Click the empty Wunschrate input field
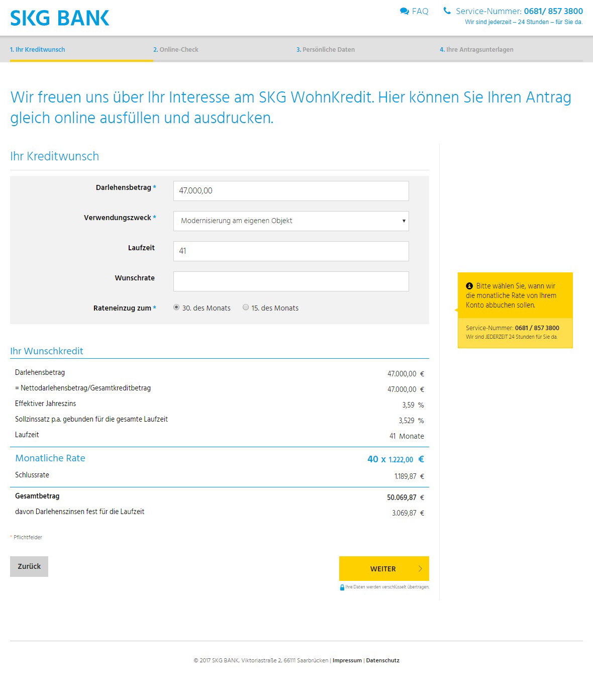The height and width of the screenshot is (700, 593). pyautogui.click(x=291, y=281)
